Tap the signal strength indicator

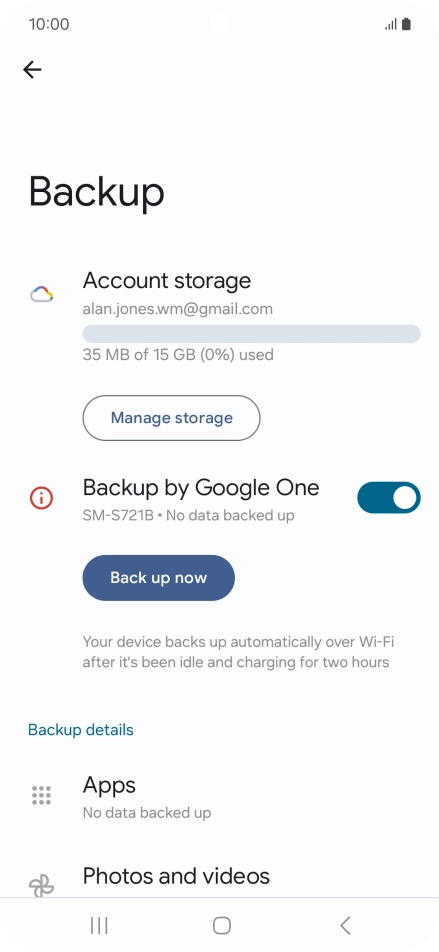(x=391, y=24)
